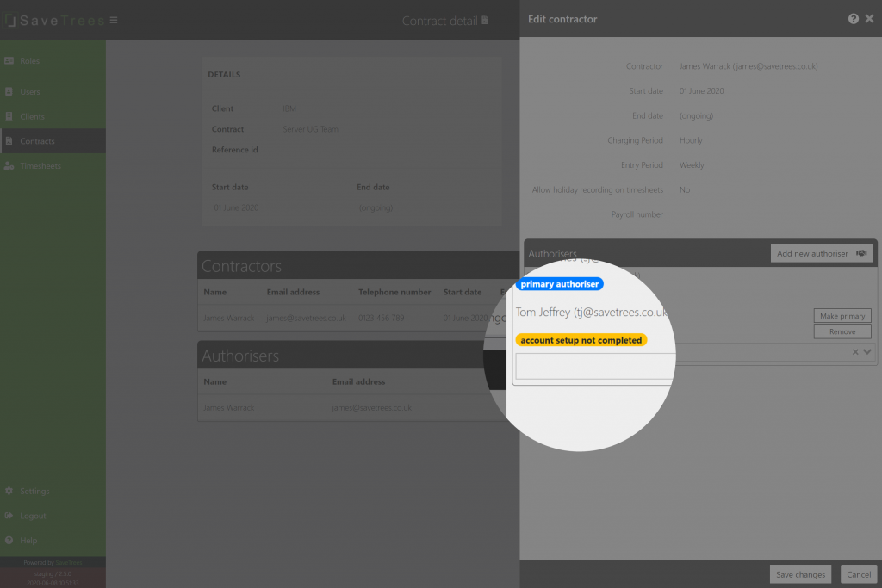Click the Logout icon in the sidebar
This screenshot has width=882, height=588.
click(9, 516)
